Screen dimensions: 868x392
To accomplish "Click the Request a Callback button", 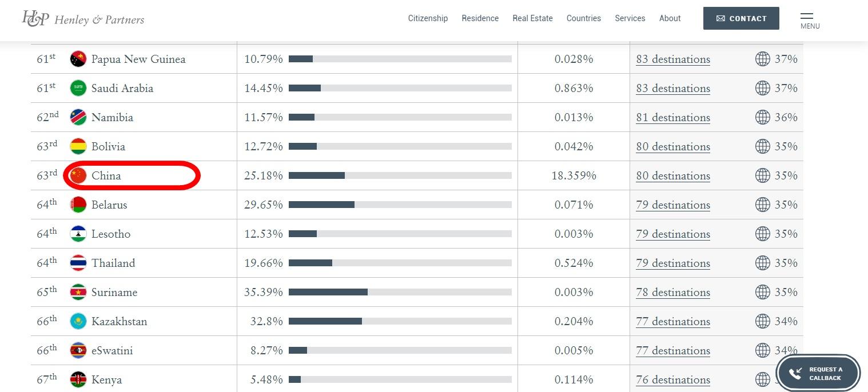I will (818, 374).
